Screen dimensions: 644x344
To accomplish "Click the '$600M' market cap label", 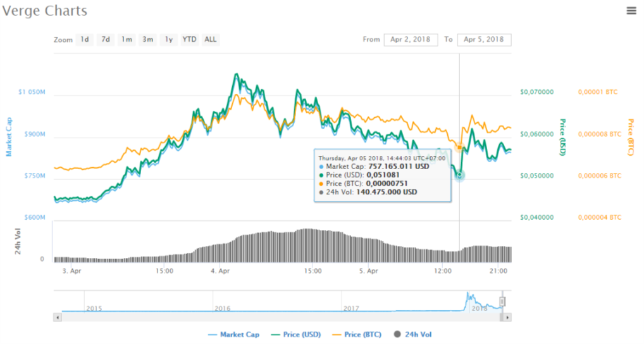I will click(x=35, y=218).
